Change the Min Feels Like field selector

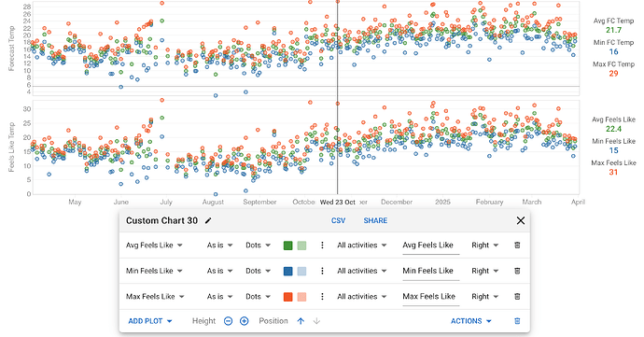coord(154,271)
